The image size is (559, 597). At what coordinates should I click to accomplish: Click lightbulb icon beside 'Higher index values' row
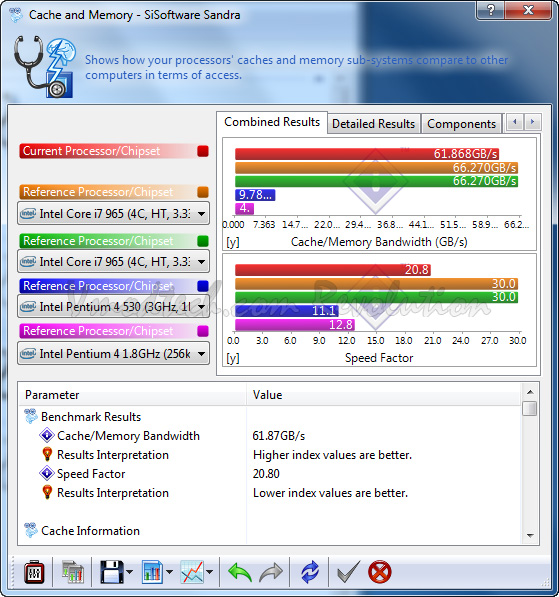click(47, 454)
